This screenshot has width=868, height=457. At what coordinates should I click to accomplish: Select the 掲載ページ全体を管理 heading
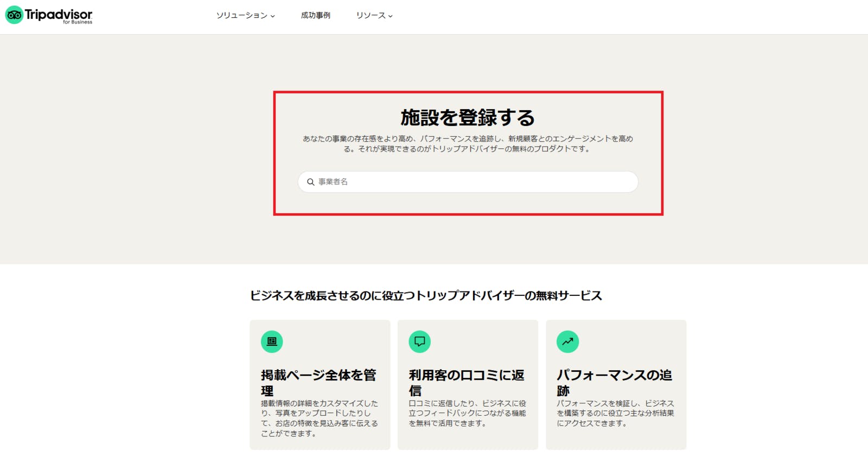click(x=318, y=383)
